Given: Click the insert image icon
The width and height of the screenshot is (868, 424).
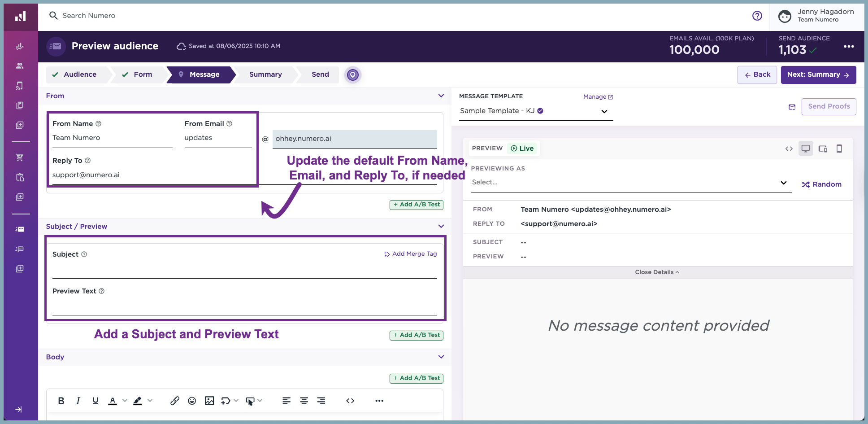Looking at the screenshot, I should [209, 401].
